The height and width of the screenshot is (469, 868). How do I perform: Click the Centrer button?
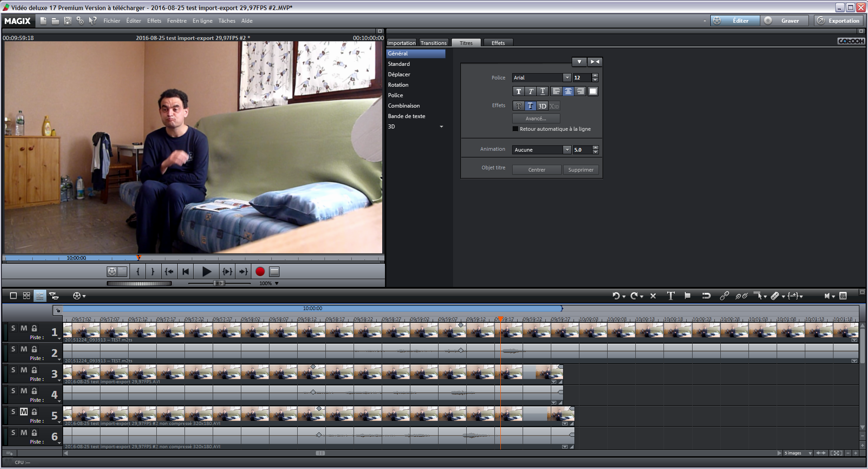pyautogui.click(x=537, y=170)
